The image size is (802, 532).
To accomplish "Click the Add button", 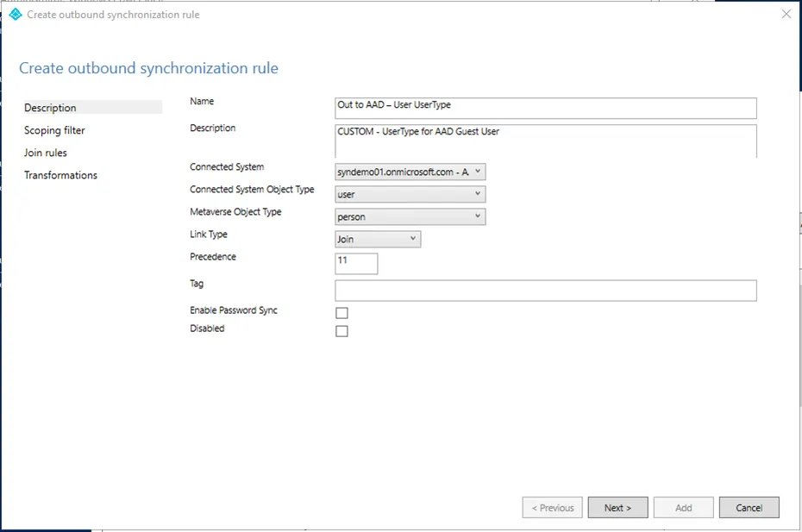I will click(683, 508).
